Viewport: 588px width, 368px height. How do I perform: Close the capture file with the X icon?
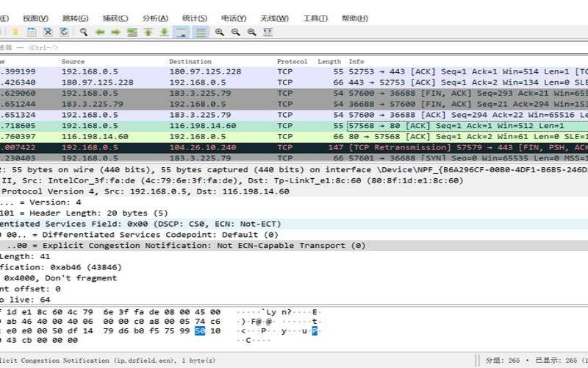48,32
